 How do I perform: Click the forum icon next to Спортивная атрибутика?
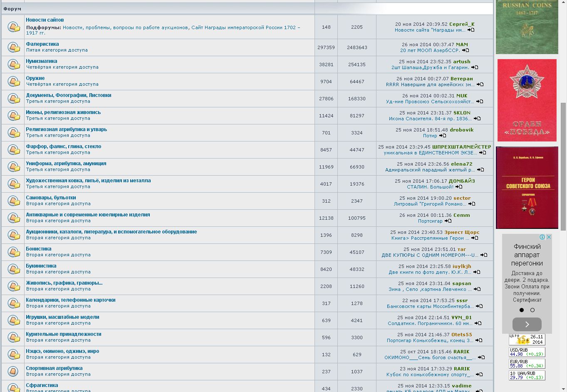coord(13,372)
